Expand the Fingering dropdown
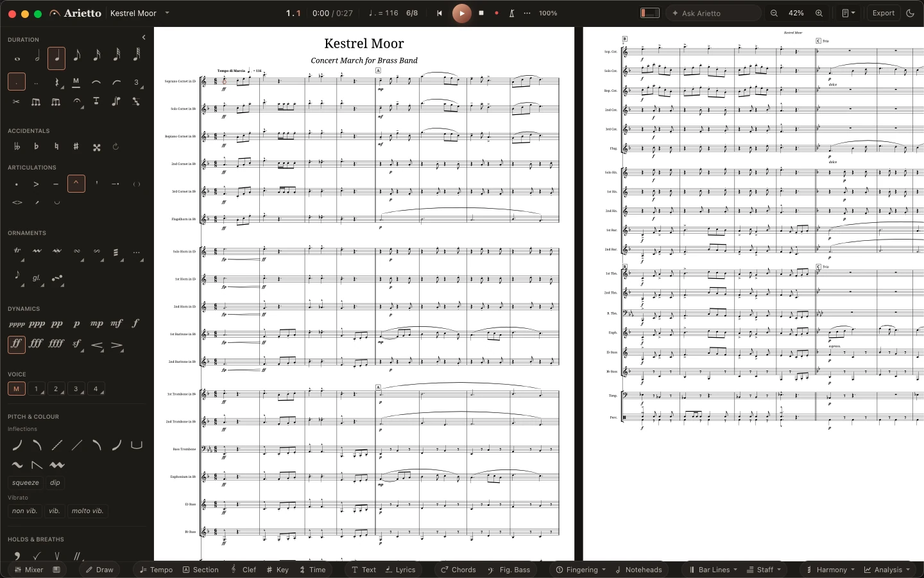This screenshot has width=924, height=578. [581, 570]
